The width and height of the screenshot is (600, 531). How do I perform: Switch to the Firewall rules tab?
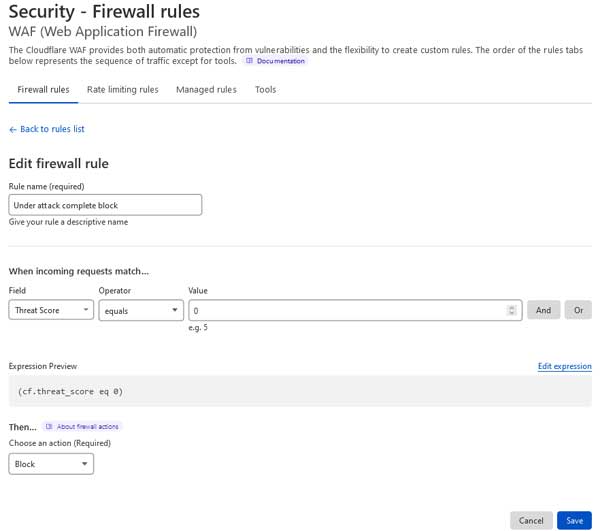click(43, 90)
